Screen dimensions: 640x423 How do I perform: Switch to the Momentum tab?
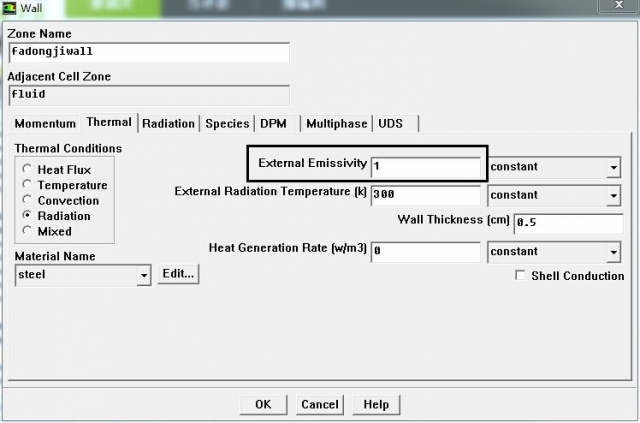point(45,124)
